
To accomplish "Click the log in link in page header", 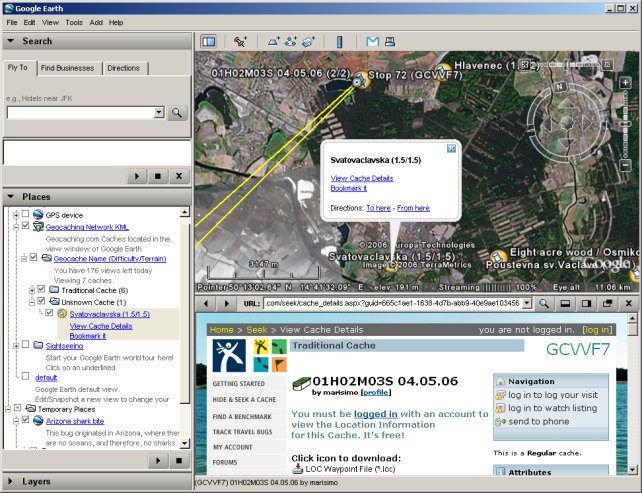I will [597, 330].
